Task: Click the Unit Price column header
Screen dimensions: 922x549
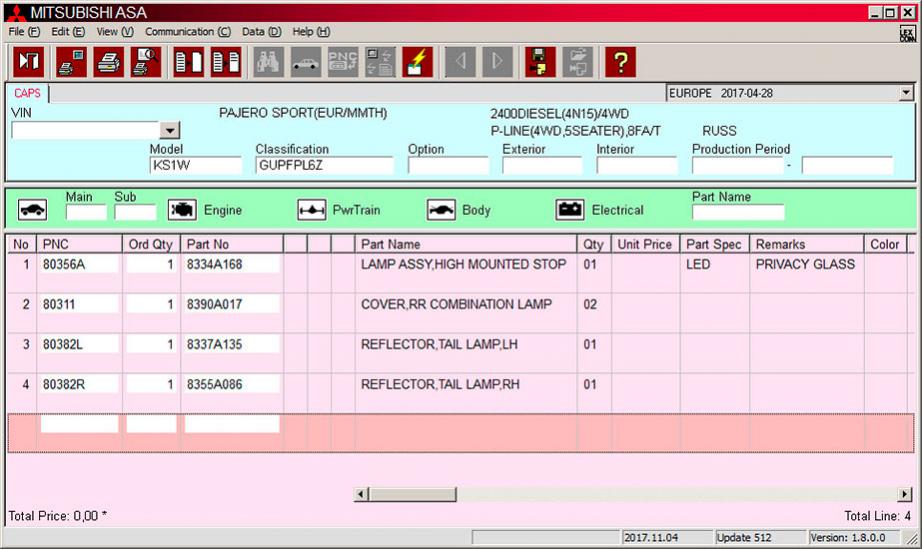Action: 646,245
